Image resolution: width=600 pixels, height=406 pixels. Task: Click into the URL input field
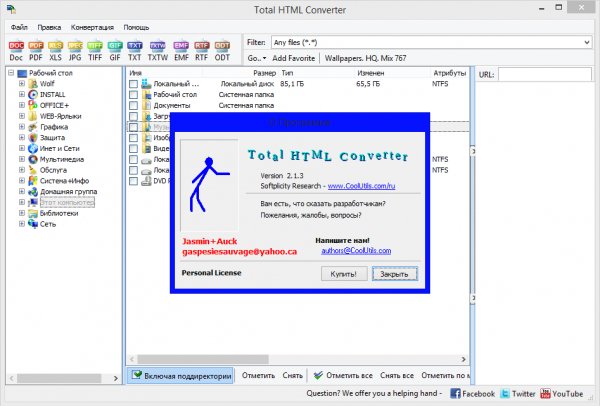click(x=545, y=74)
